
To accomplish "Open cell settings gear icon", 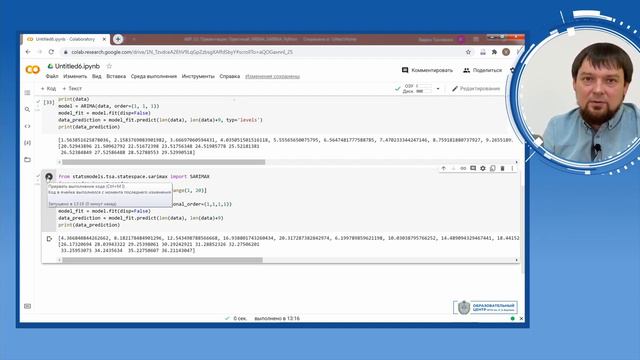I will point(483,168).
